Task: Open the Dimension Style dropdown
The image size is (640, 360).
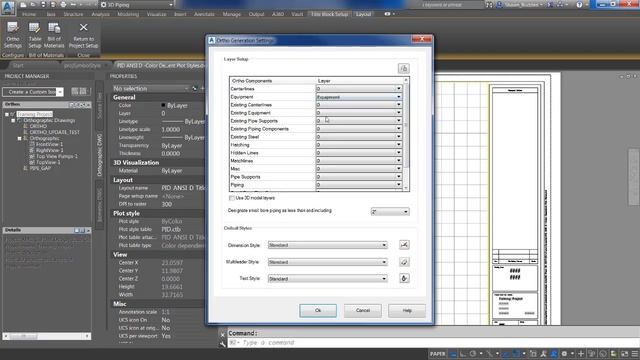Action: 327,245
